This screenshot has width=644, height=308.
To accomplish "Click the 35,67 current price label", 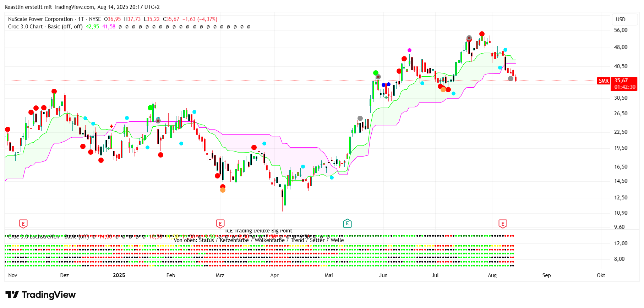I will click(x=621, y=81).
